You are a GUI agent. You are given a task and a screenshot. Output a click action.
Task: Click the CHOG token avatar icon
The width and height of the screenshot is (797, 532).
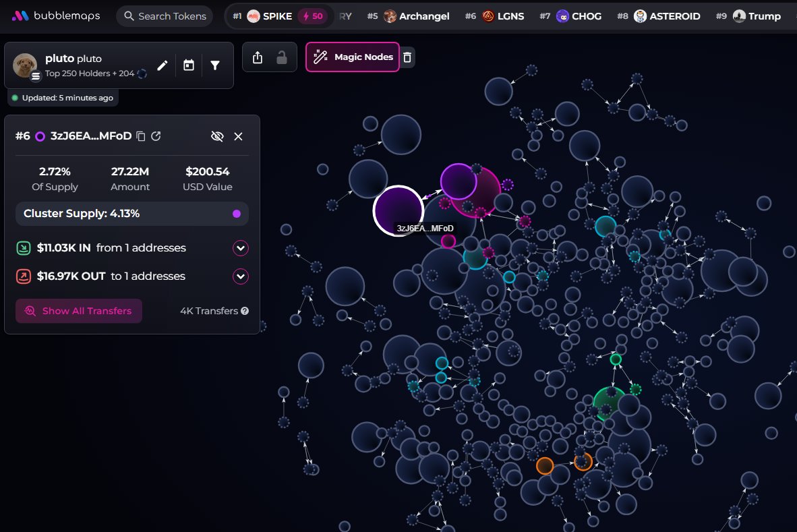point(562,16)
